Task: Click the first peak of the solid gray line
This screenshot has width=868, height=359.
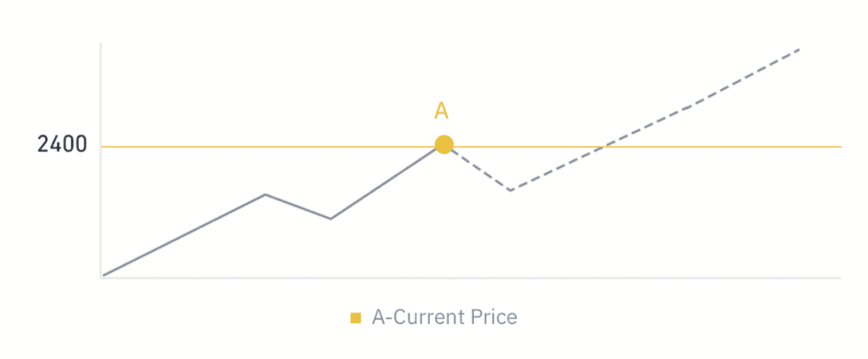Action: (x=265, y=194)
